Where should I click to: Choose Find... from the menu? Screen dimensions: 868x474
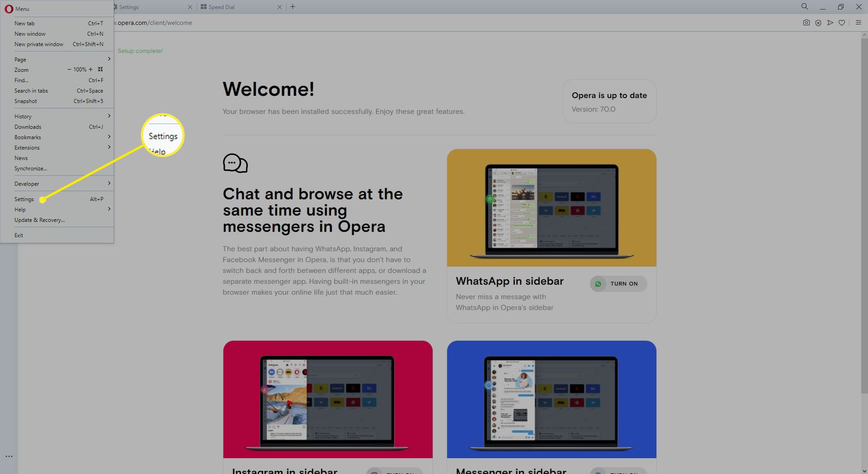(x=57, y=80)
